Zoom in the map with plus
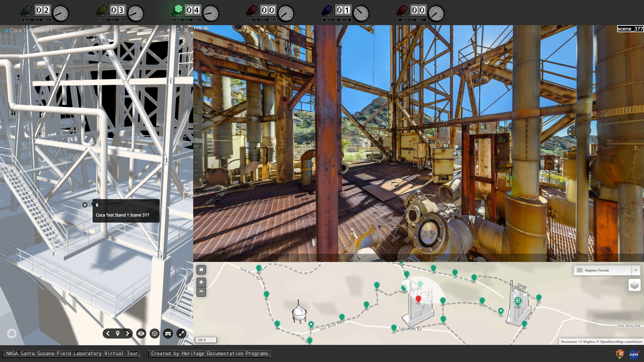 click(x=201, y=282)
